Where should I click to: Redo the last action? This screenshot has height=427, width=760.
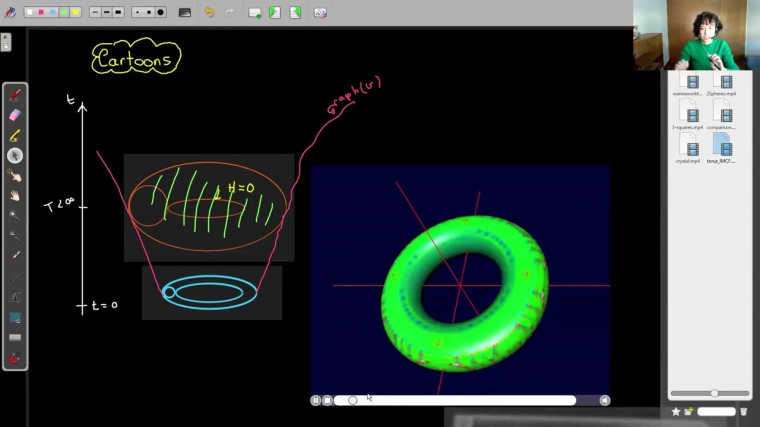230,12
